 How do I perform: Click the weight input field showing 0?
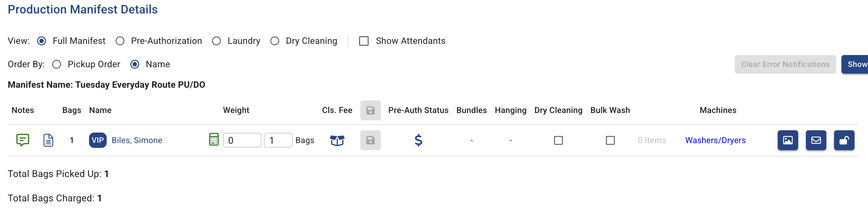coord(242,140)
